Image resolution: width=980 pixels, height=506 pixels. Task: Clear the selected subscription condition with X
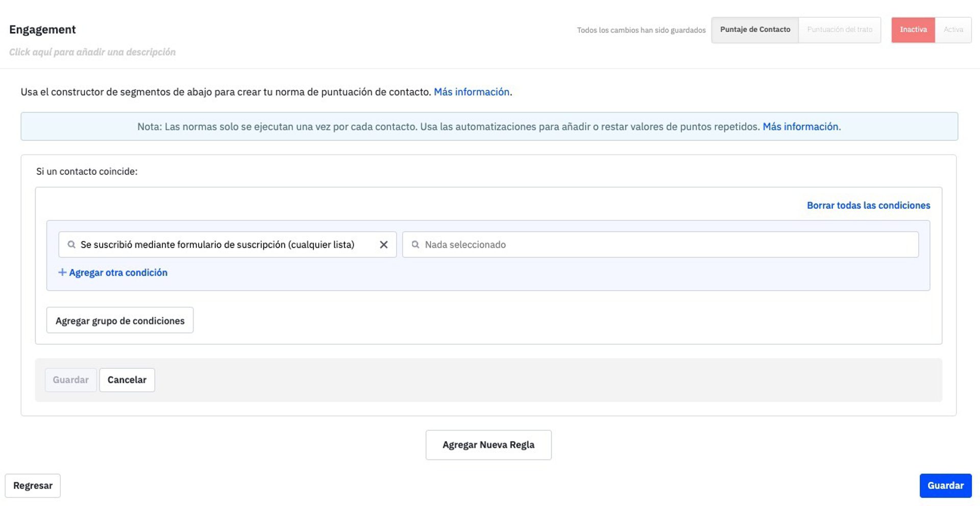[384, 245]
